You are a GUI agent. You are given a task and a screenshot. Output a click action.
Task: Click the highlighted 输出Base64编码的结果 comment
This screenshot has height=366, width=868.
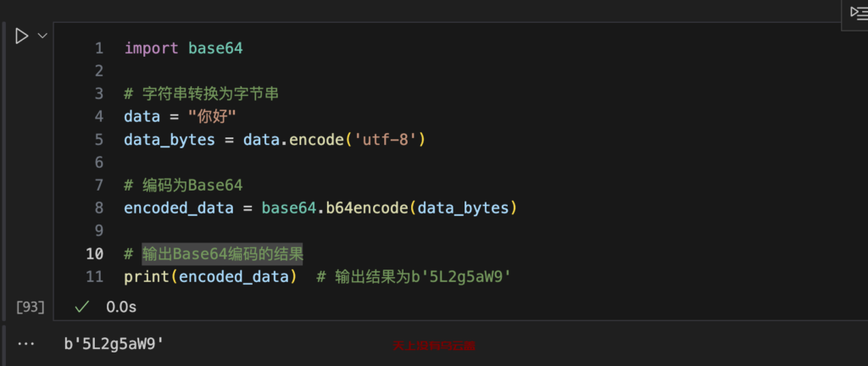tap(223, 254)
